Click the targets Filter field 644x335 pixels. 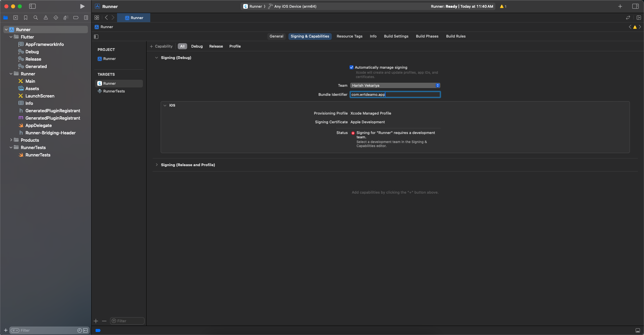click(x=127, y=321)
